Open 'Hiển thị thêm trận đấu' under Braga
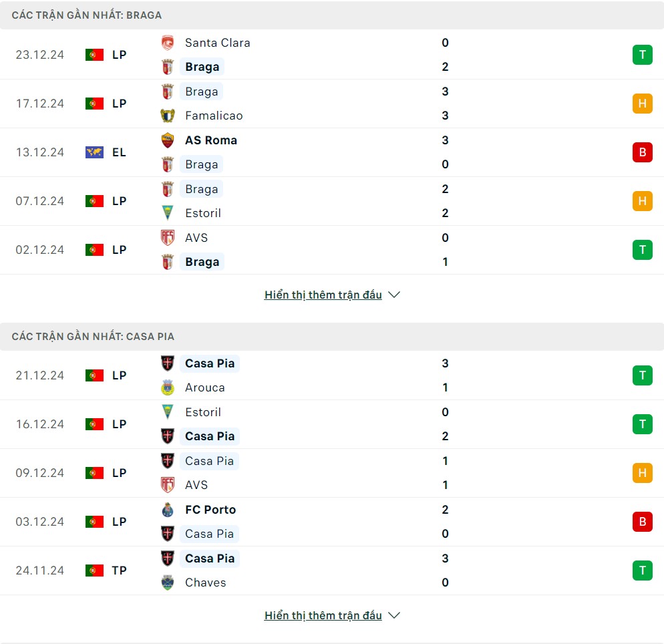664x644 pixels. click(x=323, y=295)
